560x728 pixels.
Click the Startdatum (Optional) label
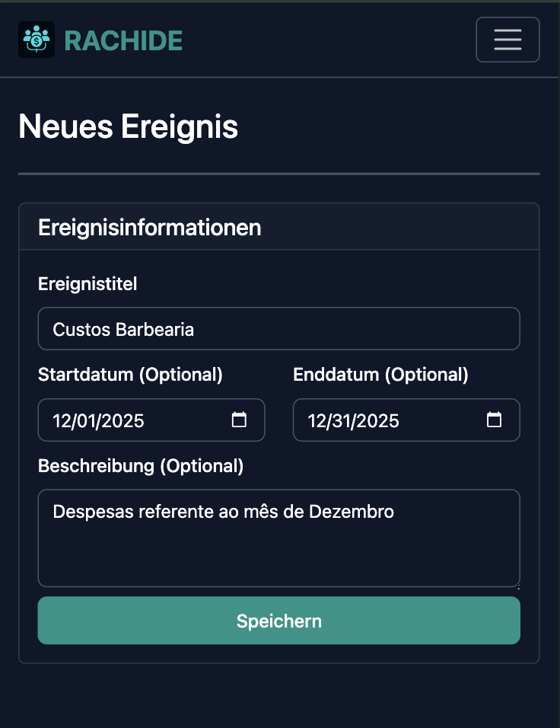130,375
